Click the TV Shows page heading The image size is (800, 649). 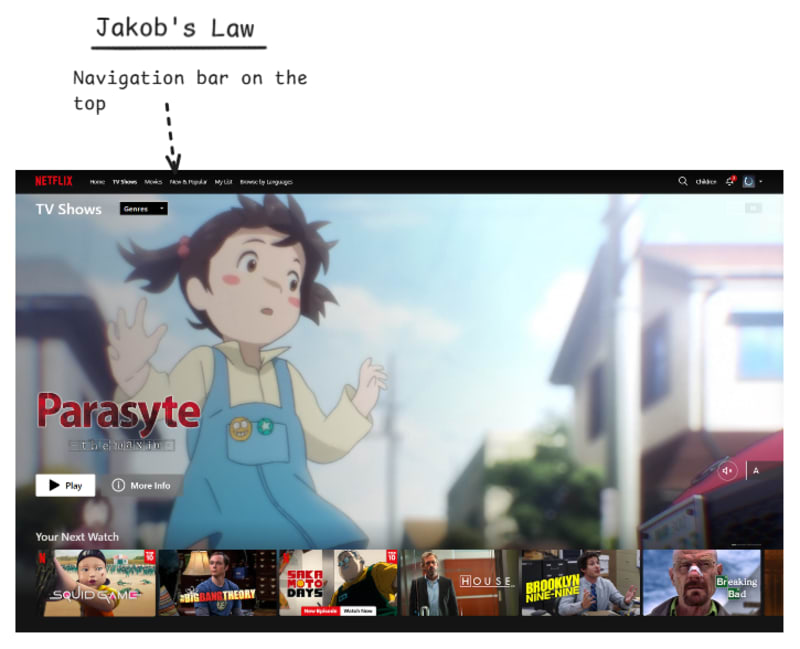[x=69, y=209]
